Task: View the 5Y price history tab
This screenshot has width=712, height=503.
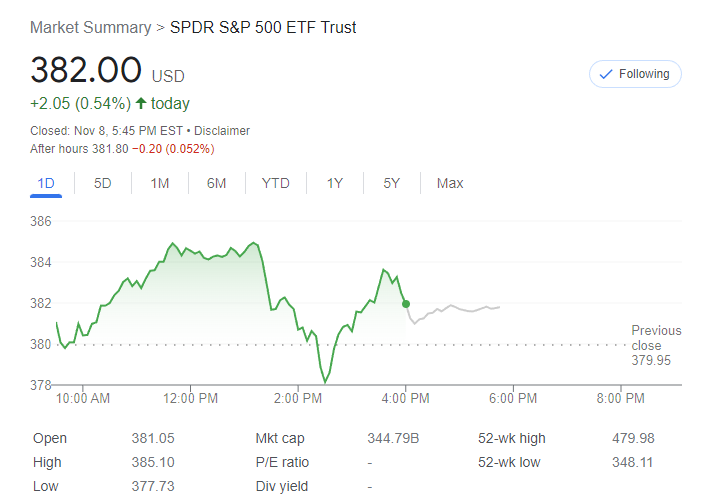Action: coord(391,183)
